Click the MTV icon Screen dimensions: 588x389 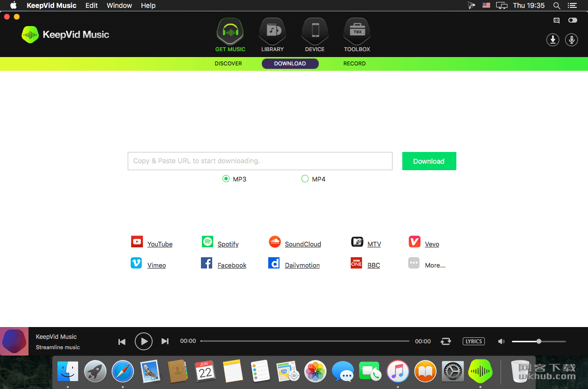point(357,241)
